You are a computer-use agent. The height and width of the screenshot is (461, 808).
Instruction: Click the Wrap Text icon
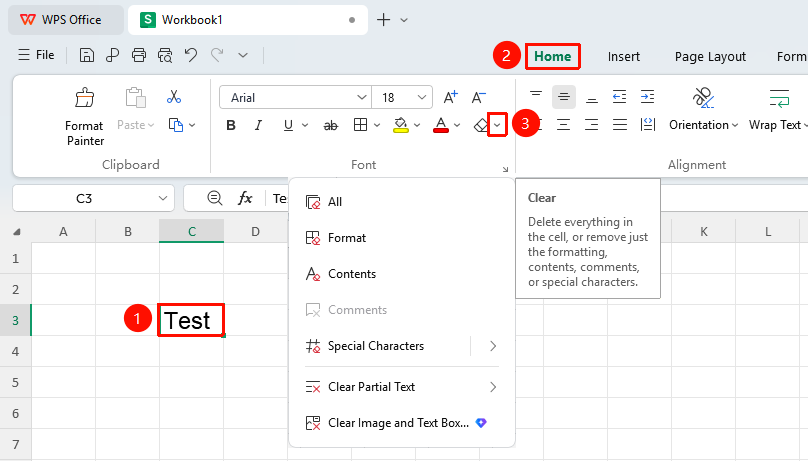tap(779, 97)
